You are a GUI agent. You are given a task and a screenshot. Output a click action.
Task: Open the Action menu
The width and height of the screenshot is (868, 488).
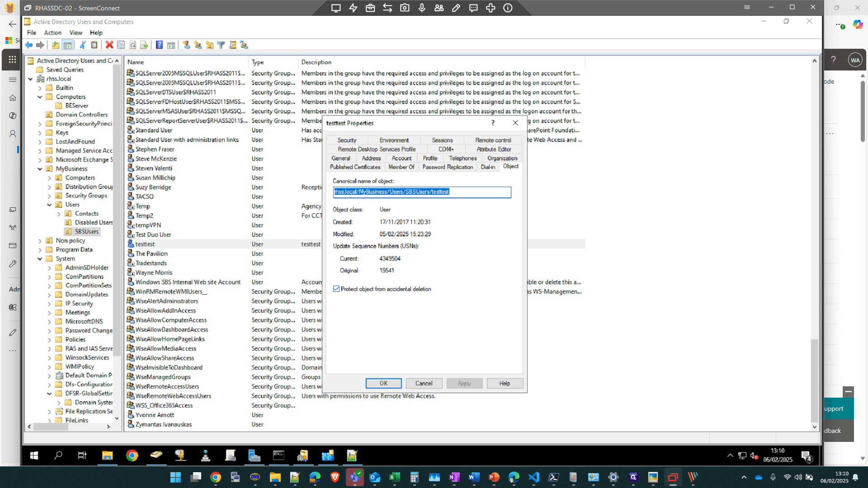[52, 33]
